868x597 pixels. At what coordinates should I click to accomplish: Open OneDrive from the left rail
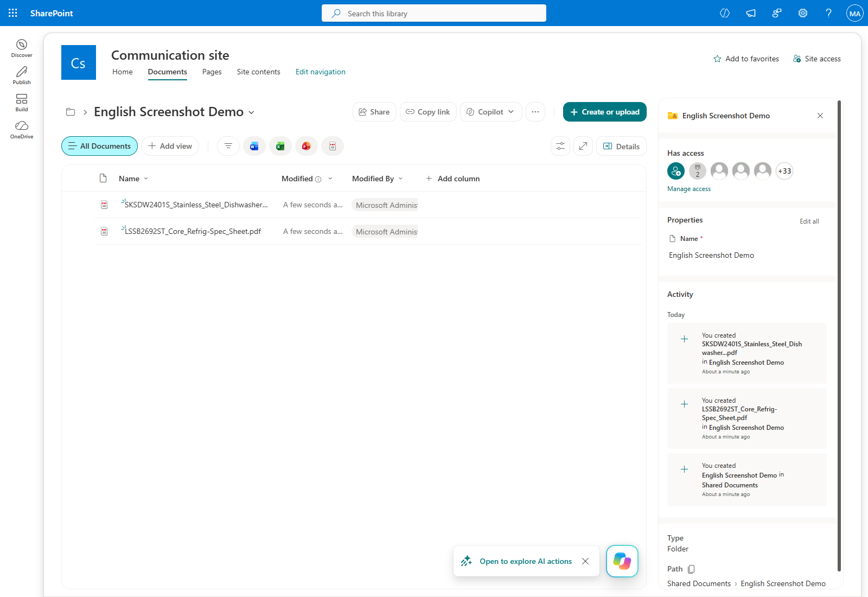[x=22, y=129]
